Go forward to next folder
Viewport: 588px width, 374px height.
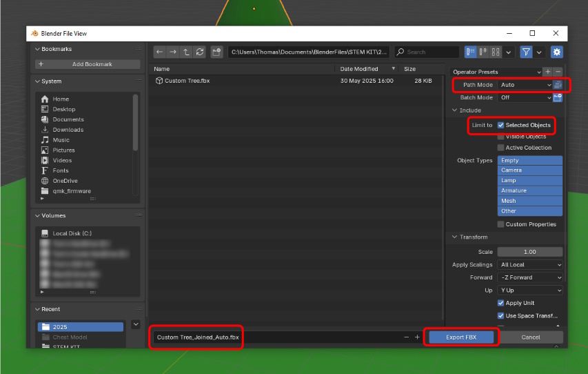pos(173,52)
